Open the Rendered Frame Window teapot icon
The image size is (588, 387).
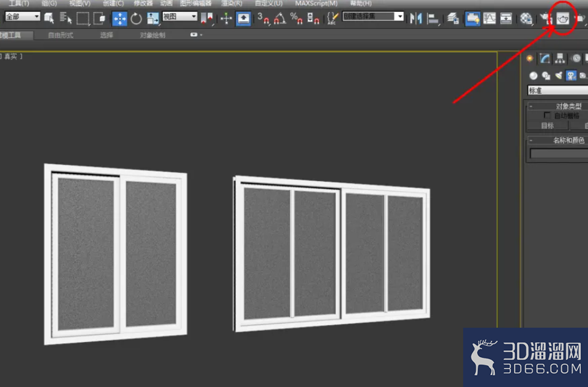562,18
